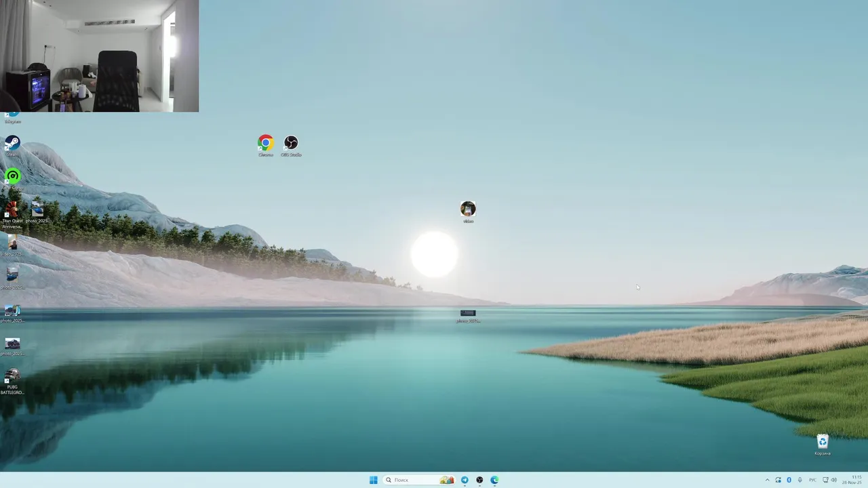The height and width of the screenshot is (488, 868).
Task: Select the dark photo_2025 file over the lake
Action: click(x=468, y=316)
